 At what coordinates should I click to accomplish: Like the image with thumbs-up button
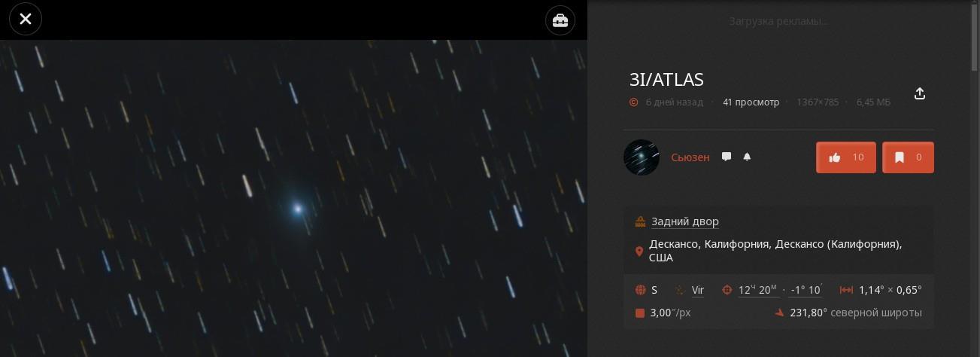click(x=846, y=157)
